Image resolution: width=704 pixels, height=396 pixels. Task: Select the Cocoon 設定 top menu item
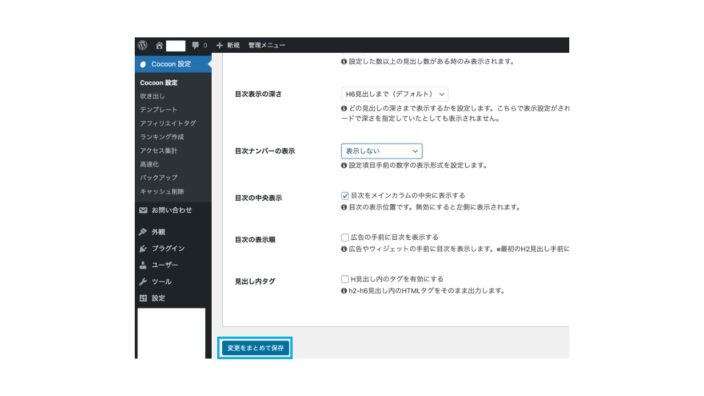point(173,64)
